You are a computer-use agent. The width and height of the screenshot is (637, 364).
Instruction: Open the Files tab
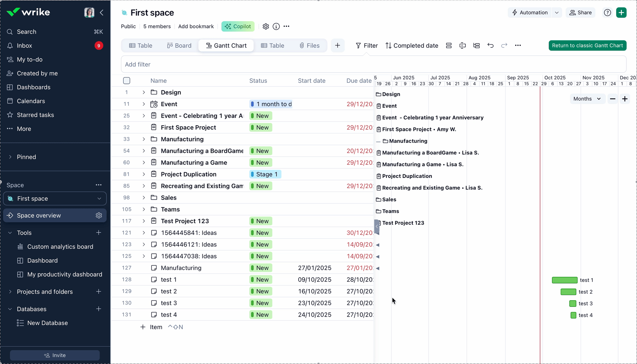pyautogui.click(x=309, y=46)
